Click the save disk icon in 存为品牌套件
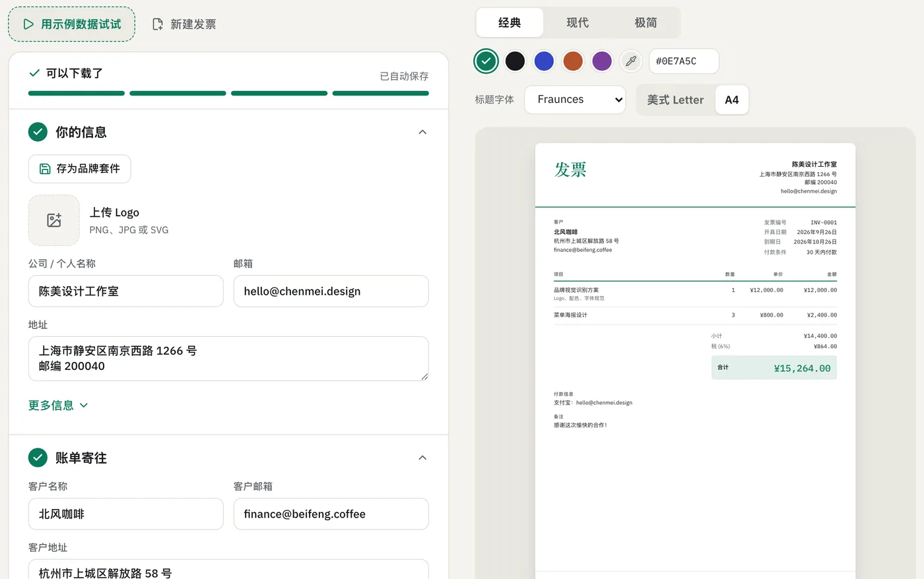This screenshot has height=579, width=924. [45, 169]
